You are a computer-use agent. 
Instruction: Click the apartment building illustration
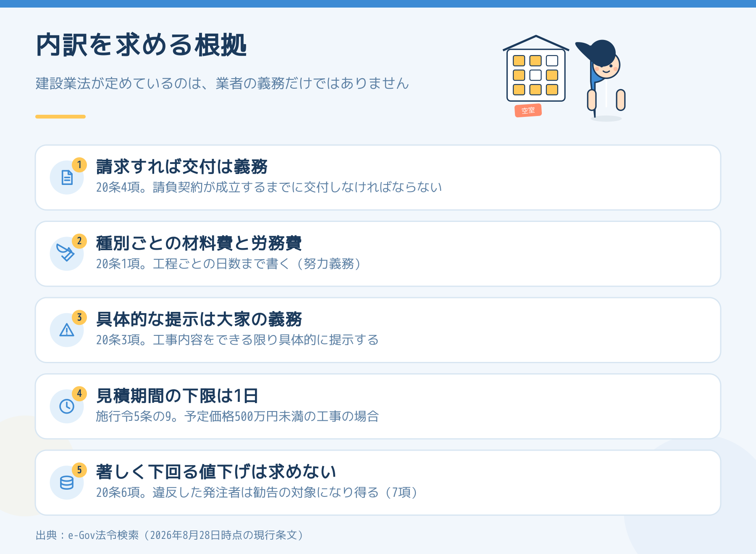pos(536,69)
